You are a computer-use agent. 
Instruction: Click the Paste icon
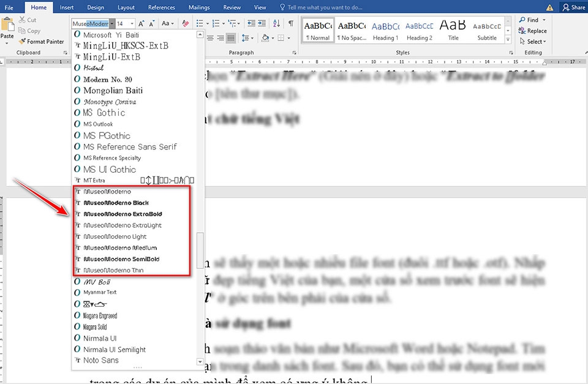[7, 24]
